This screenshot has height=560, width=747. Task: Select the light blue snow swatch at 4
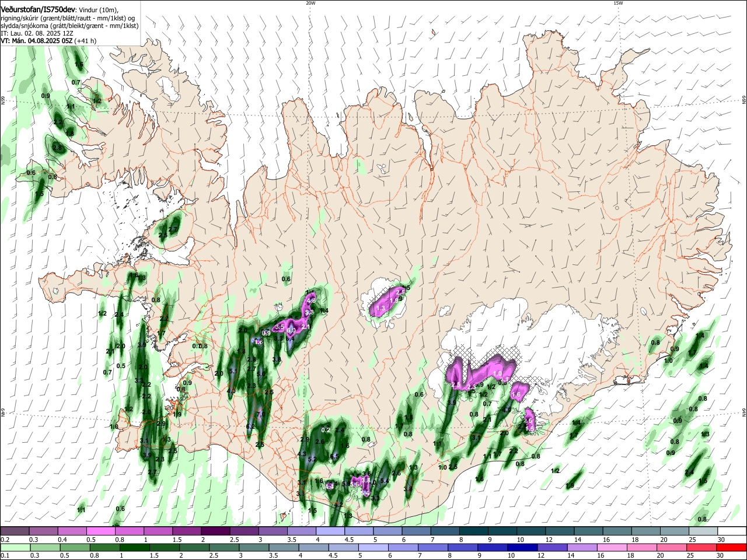pyautogui.click(x=330, y=531)
